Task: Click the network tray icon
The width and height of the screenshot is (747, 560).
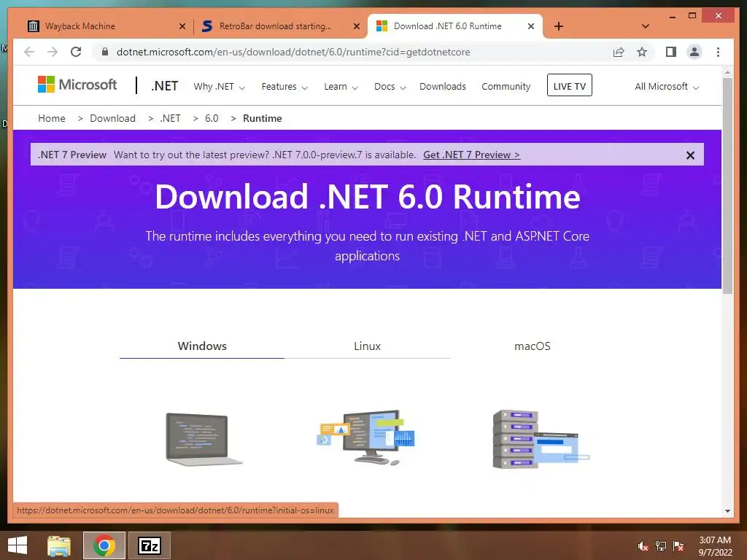Action: coord(661,546)
